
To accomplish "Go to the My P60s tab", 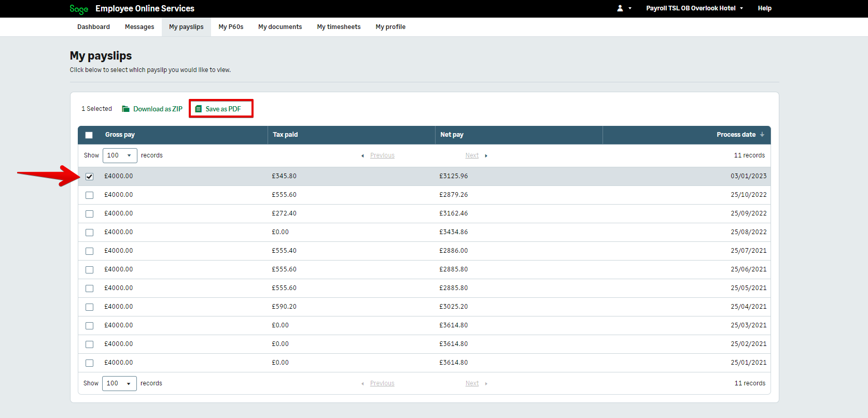I will point(231,27).
